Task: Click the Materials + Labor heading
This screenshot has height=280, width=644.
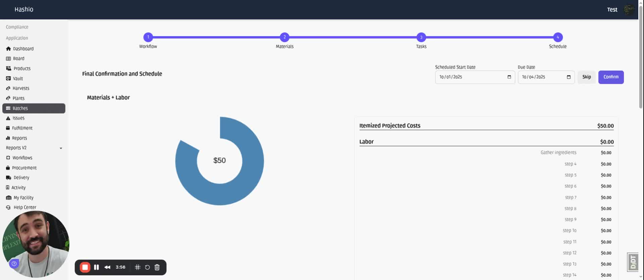Action: (x=108, y=97)
